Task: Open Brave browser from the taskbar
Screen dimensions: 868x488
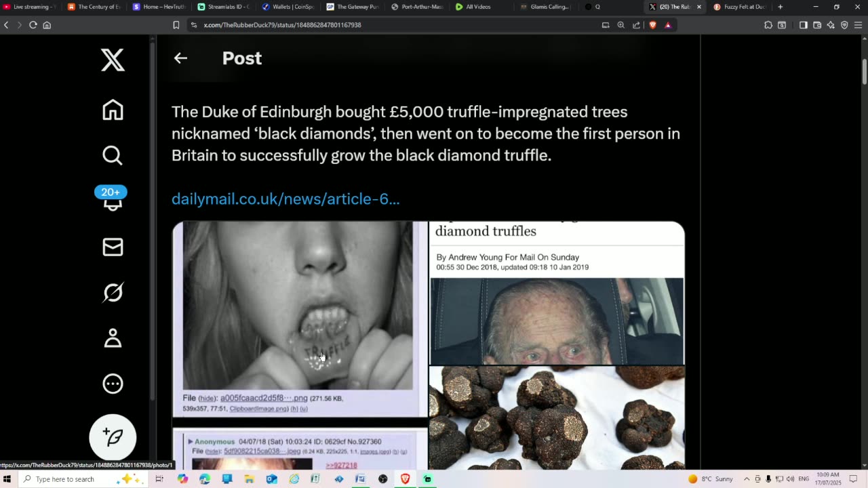Action: click(x=405, y=479)
